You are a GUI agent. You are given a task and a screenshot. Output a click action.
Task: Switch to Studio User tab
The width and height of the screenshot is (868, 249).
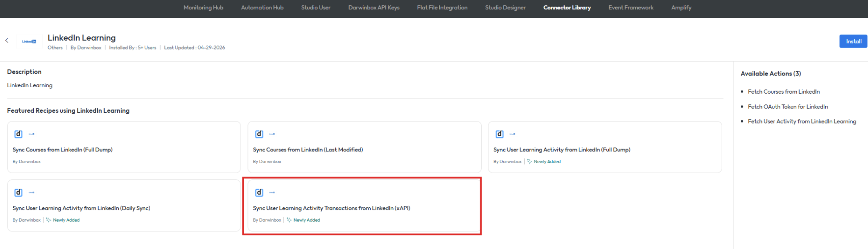point(316,7)
